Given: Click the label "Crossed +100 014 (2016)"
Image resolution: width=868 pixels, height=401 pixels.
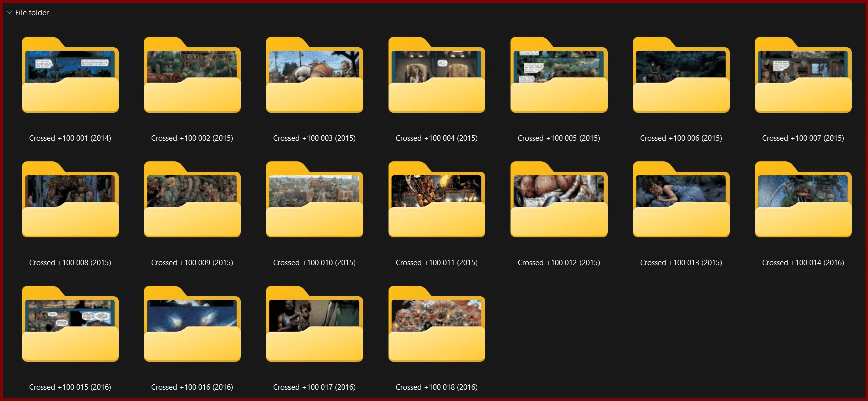Looking at the screenshot, I should (x=803, y=263).
